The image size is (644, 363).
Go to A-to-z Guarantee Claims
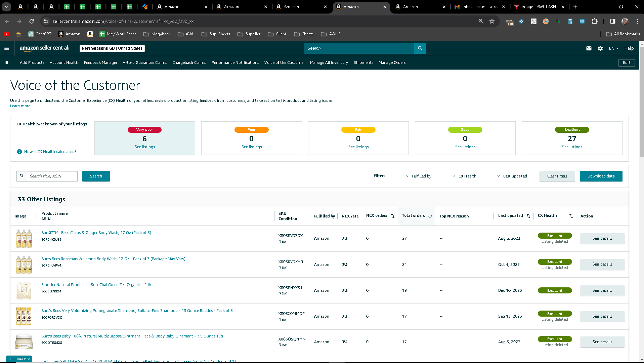(145, 63)
